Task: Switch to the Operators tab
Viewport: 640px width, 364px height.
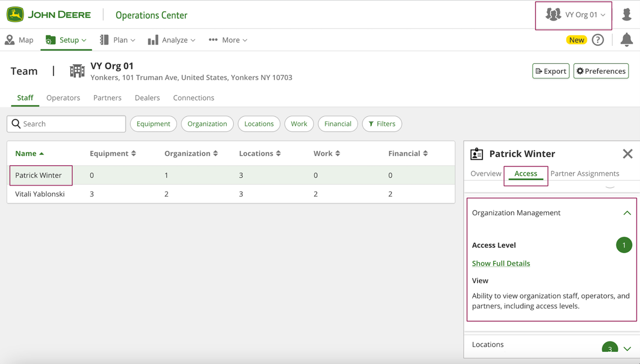Action: coord(63,98)
